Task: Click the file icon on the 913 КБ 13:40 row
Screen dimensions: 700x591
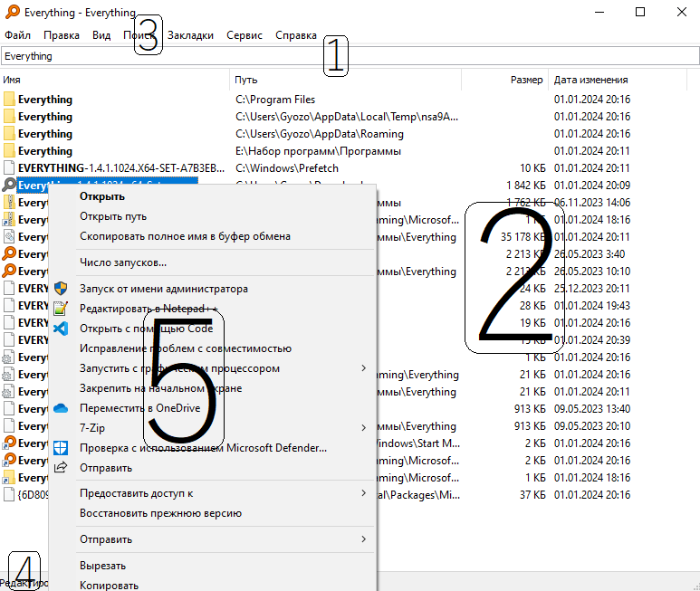Action: (9, 409)
